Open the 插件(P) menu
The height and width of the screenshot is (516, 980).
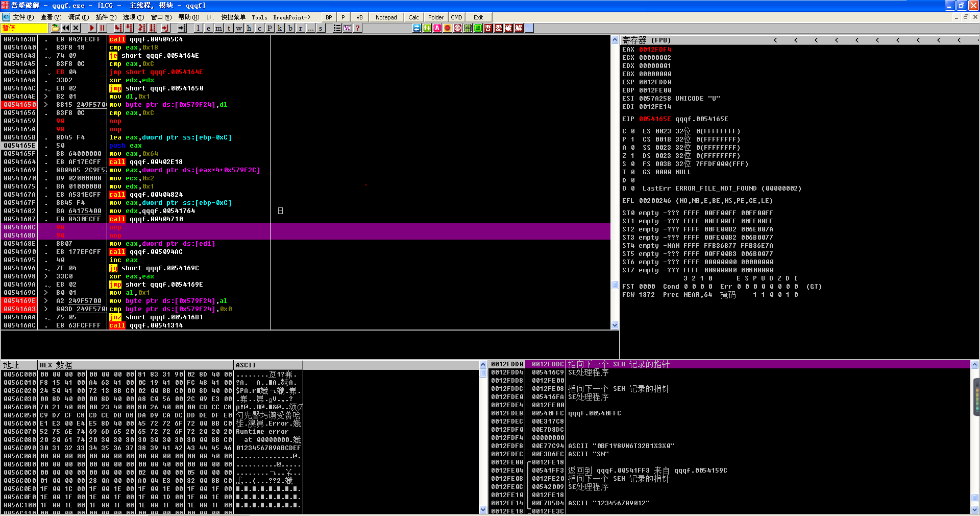point(106,17)
